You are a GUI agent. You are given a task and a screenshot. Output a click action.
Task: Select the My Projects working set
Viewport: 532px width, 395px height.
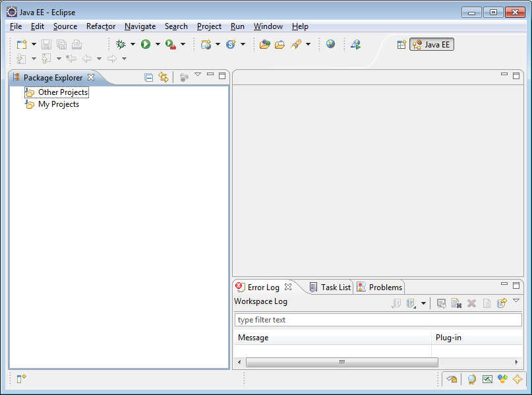(52, 104)
